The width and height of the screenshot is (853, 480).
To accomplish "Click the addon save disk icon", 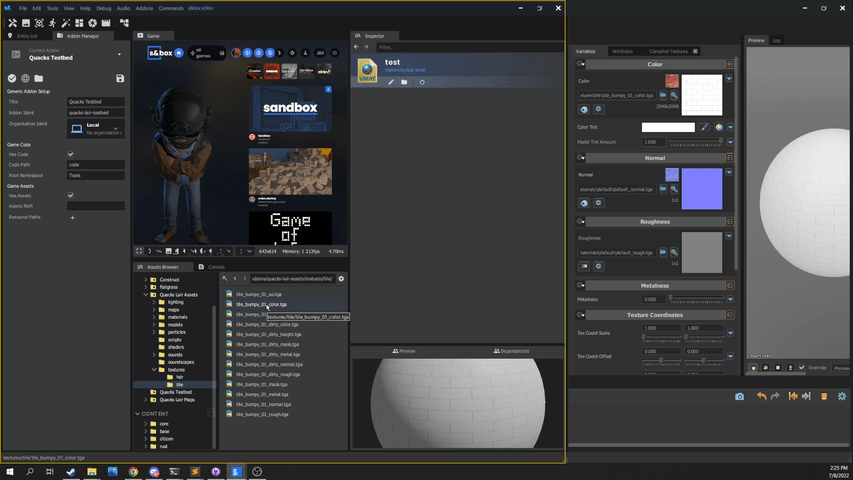I will (120, 78).
